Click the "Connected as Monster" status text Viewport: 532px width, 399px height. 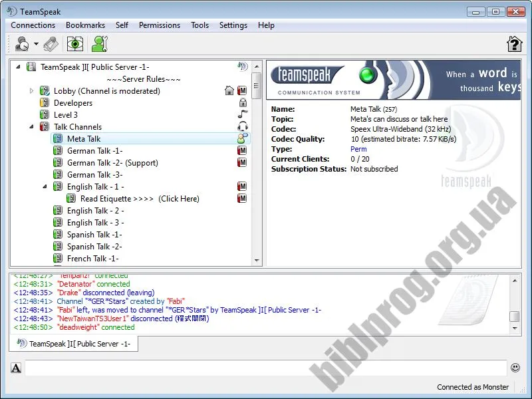[473, 387]
